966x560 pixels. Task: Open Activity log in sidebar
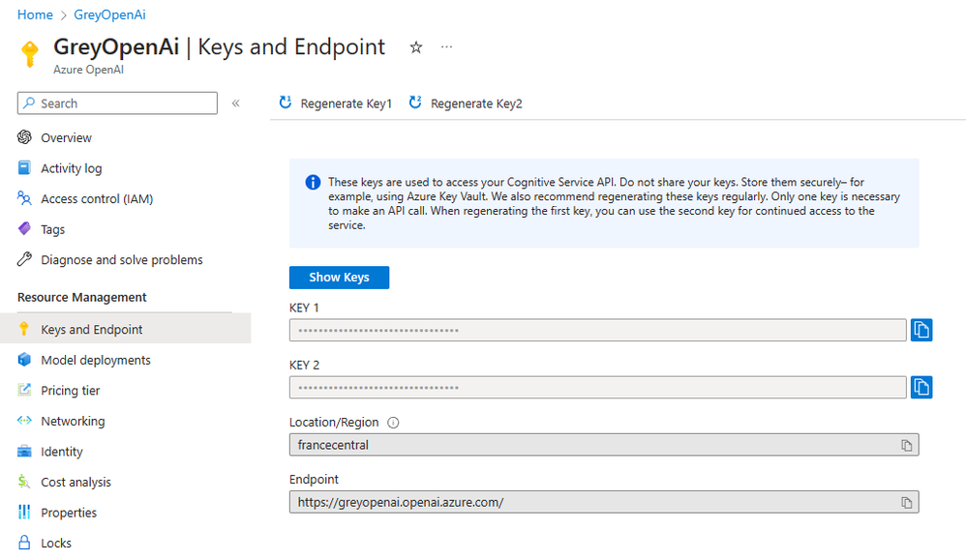click(71, 168)
